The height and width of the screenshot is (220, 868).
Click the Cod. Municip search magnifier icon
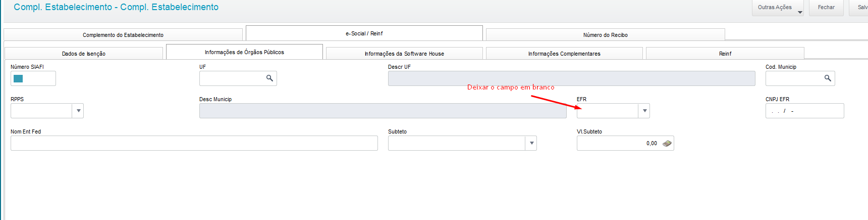click(828, 78)
